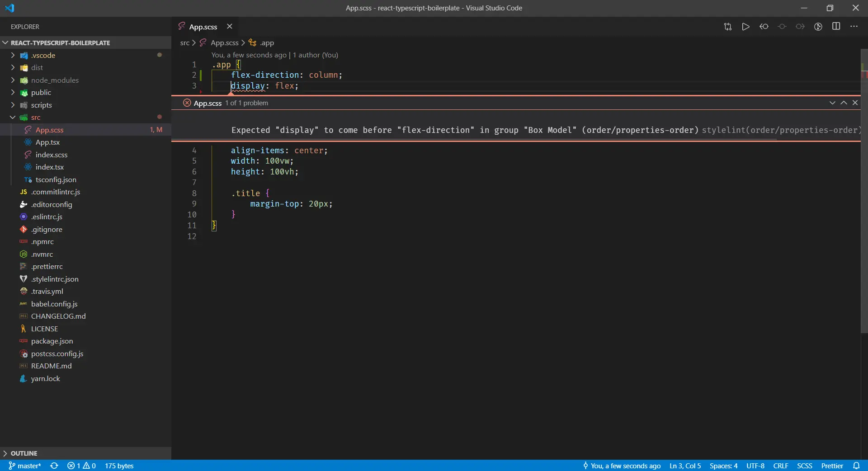The height and width of the screenshot is (471, 868).
Task: Click the VS Code logo icon
Action: (9, 8)
